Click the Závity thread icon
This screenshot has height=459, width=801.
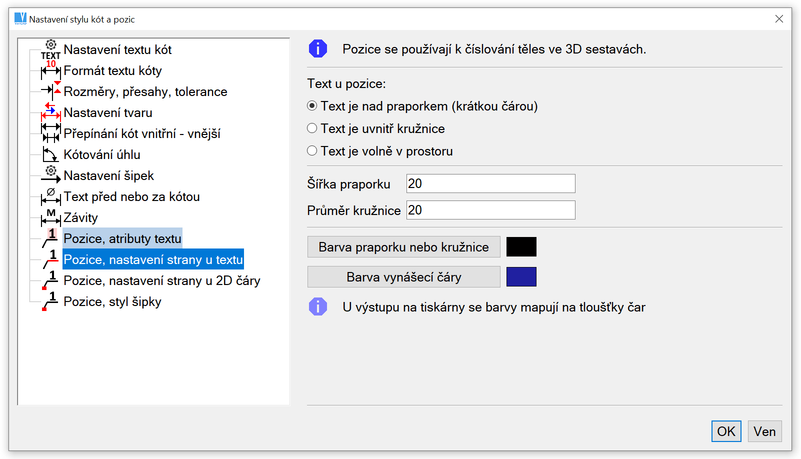[51, 217]
